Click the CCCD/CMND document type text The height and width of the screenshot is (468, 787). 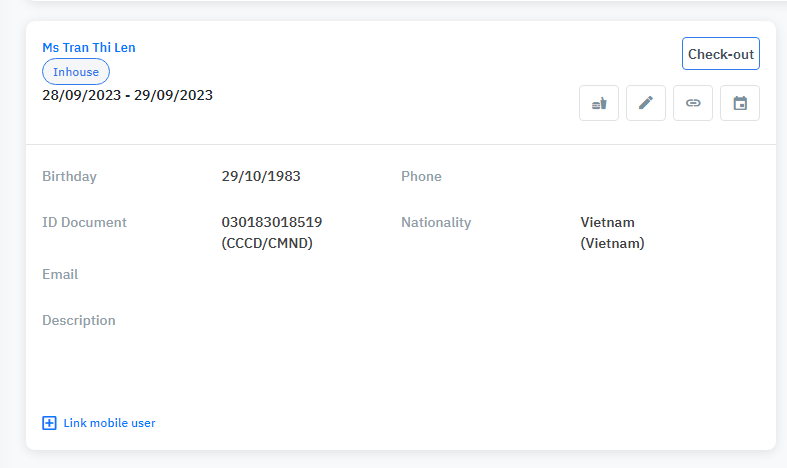click(x=267, y=242)
